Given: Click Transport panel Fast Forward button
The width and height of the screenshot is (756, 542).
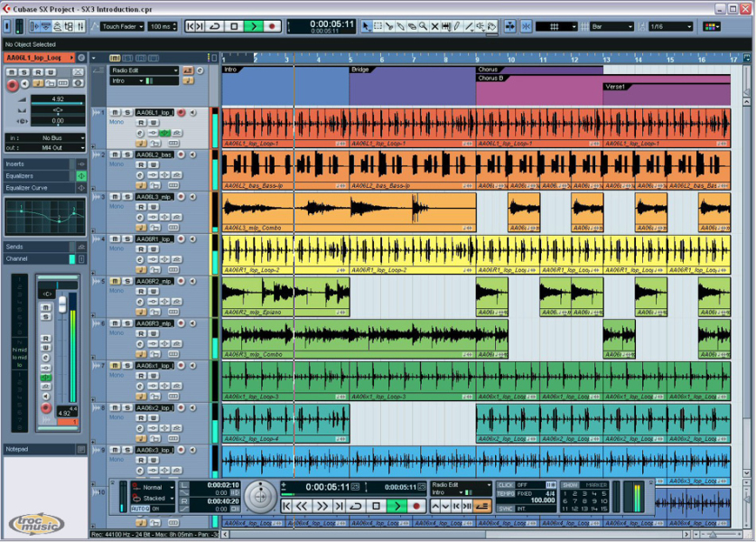Looking at the screenshot, I should click(x=322, y=506).
